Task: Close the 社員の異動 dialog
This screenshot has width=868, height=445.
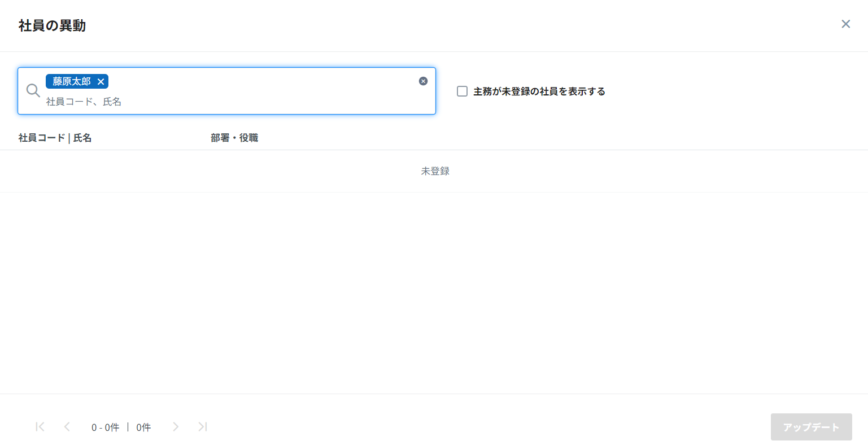Action: tap(845, 24)
